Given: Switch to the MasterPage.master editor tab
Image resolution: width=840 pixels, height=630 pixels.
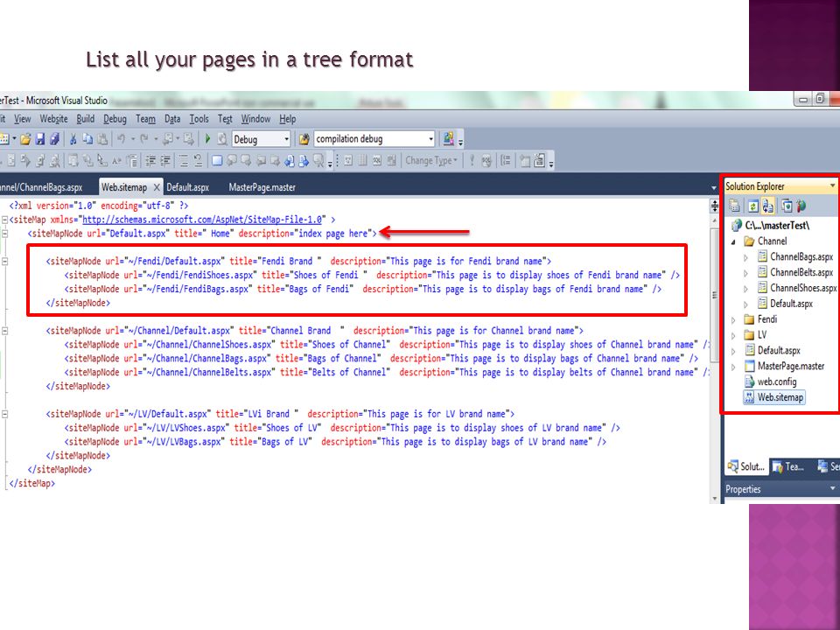Looking at the screenshot, I should point(262,187).
